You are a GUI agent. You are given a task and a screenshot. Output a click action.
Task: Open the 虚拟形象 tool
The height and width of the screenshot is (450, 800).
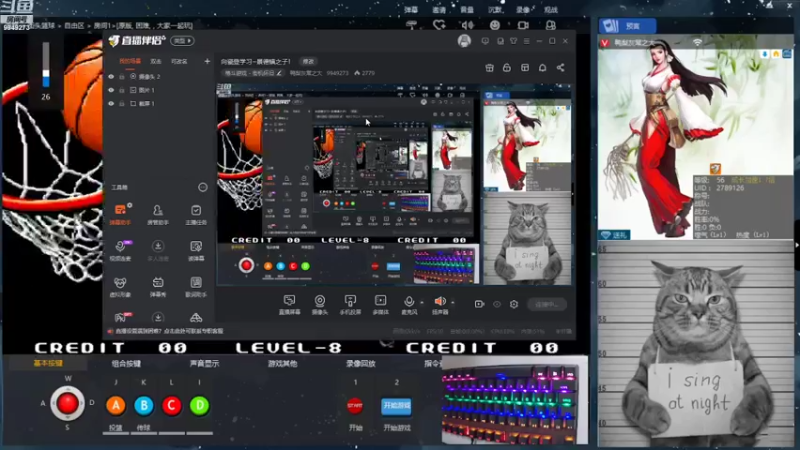click(120, 287)
